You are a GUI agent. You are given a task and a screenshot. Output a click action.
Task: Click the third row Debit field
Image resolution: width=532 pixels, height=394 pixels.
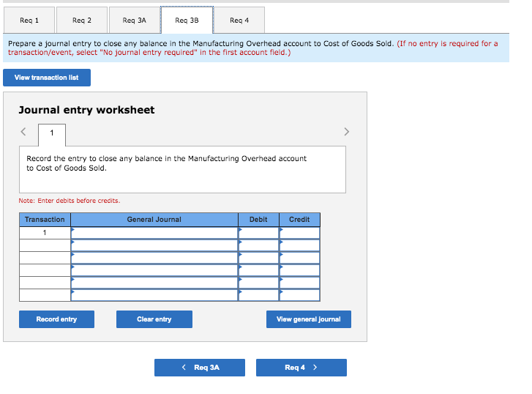[258, 258]
